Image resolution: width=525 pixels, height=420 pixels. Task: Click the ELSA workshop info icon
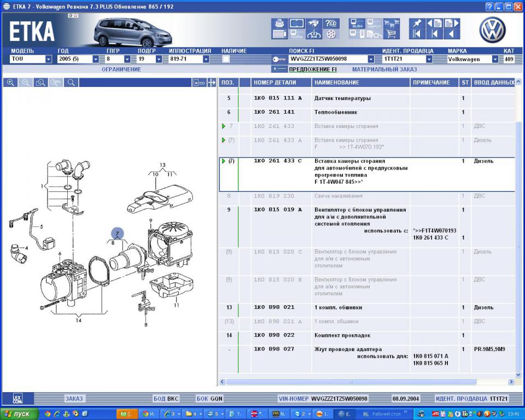click(357, 23)
